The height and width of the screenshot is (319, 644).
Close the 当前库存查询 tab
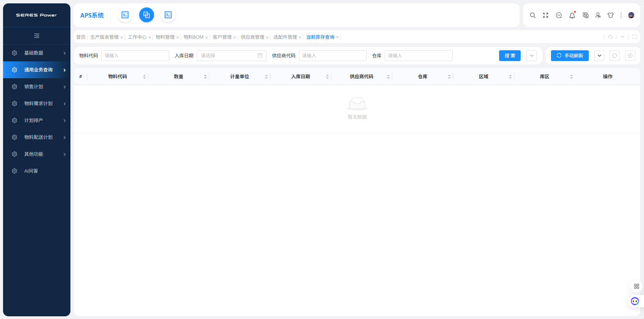[x=337, y=37]
